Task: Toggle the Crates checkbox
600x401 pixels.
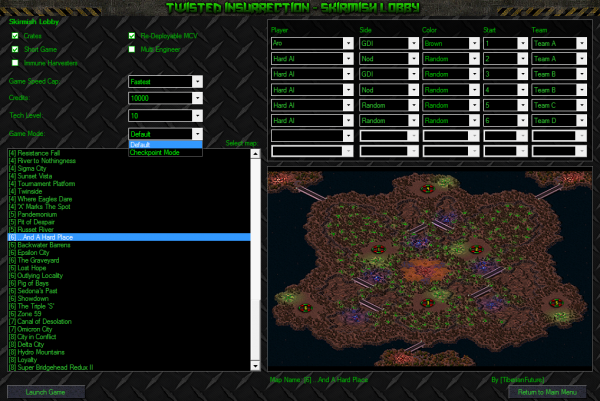Action: [15, 36]
